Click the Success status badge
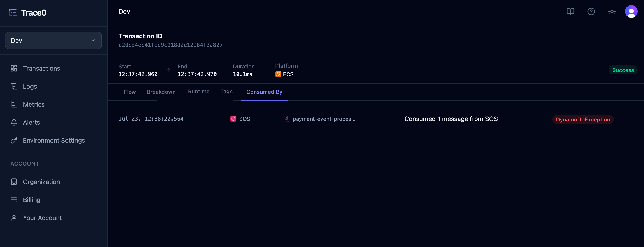 pyautogui.click(x=623, y=70)
